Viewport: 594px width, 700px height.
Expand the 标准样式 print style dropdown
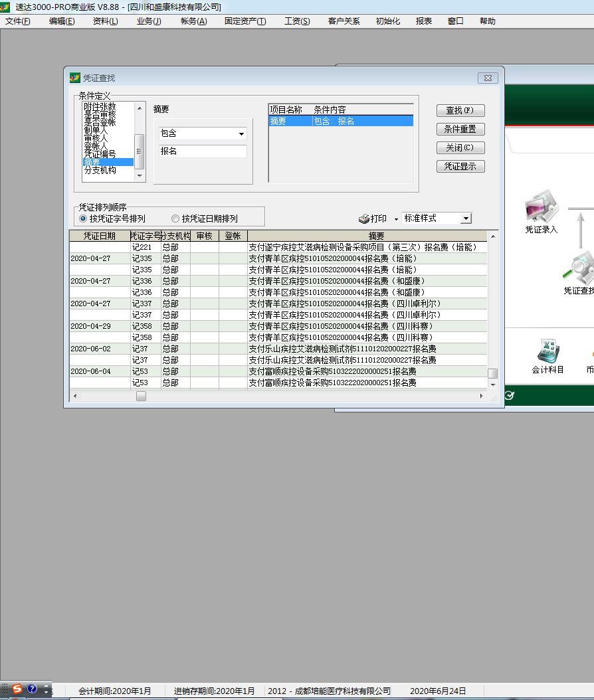tap(466, 219)
